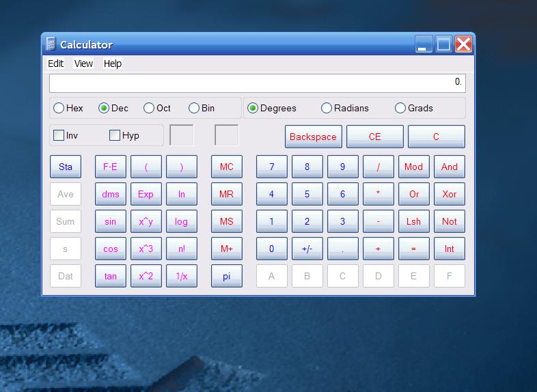Click the digit 7 key

click(x=272, y=167)
